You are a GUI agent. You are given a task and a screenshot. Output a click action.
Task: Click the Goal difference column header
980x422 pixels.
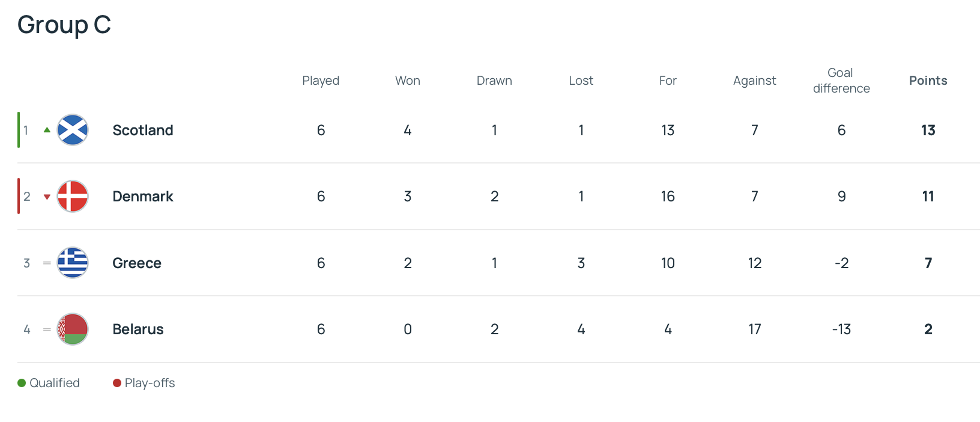pos(841,81)
